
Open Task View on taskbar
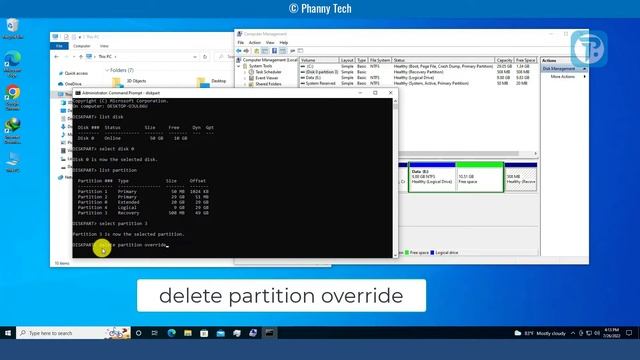pos(155,333)
